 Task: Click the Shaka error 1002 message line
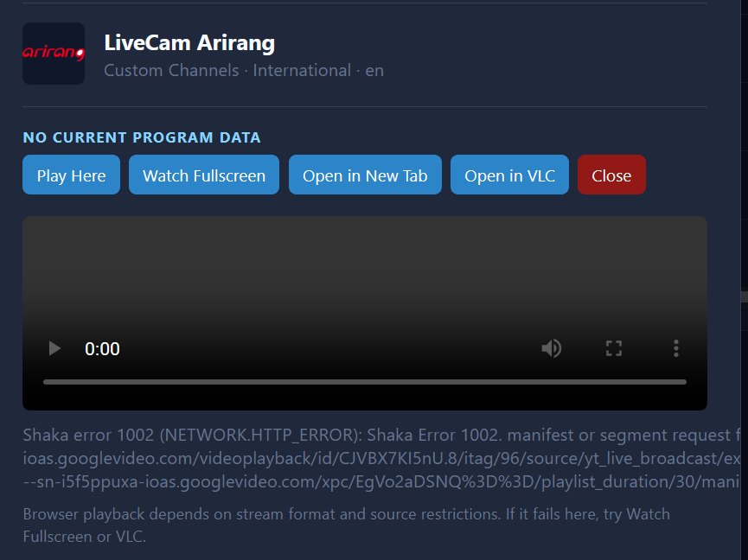pyautogui.click(x=381, y=435)
